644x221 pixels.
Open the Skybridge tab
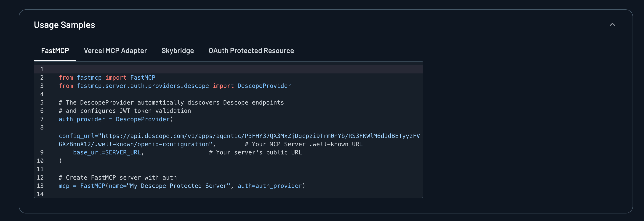tap(178, 51)
